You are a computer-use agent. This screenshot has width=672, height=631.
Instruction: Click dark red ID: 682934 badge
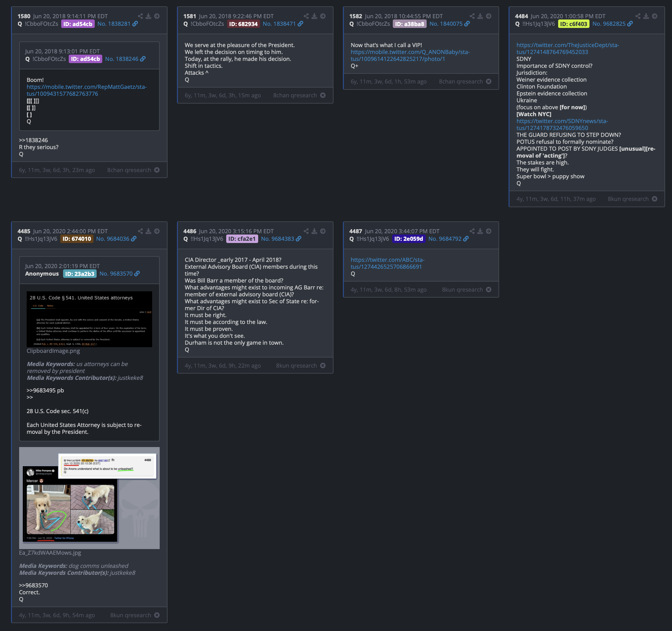[x=243, y=24]
